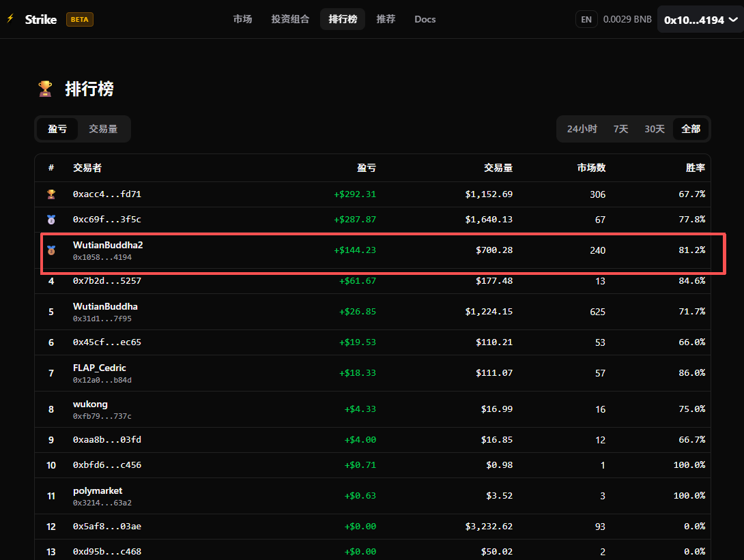This screenshot has height=560, width=744.
Task: Click the 625 markets count
Action: point(597,312)
